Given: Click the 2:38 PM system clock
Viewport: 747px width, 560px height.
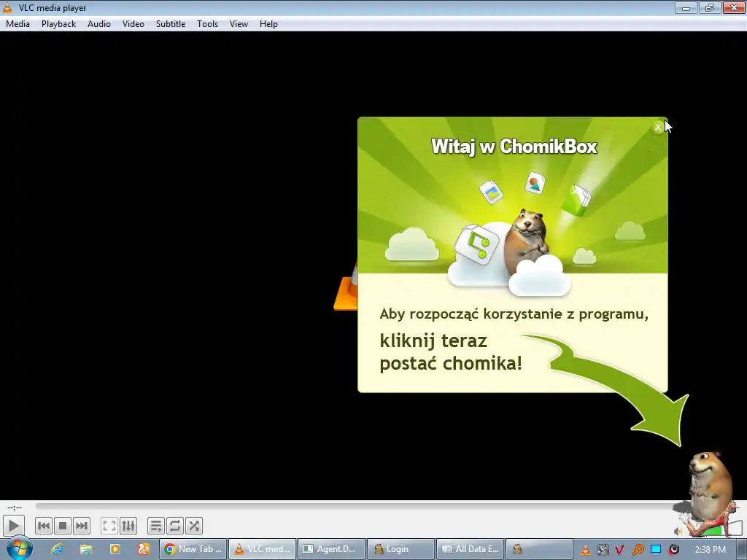Looking at the screenshot, I should point(710,550).
